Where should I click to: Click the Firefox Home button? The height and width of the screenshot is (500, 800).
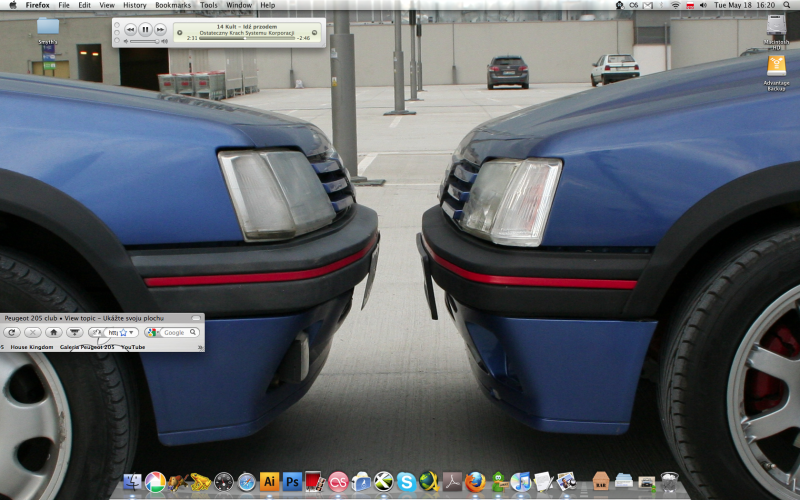click(53, 332)
